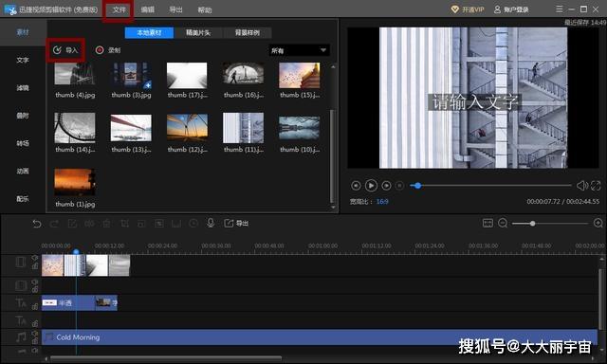Viewport: 607px width, 364px height.
Task: Open 转场 panel in left sidebar
Action: 23,143
